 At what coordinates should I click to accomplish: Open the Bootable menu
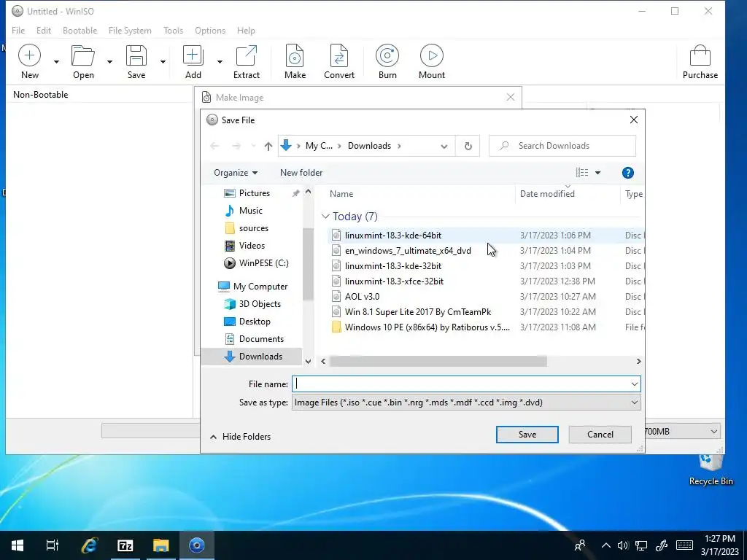80,31
